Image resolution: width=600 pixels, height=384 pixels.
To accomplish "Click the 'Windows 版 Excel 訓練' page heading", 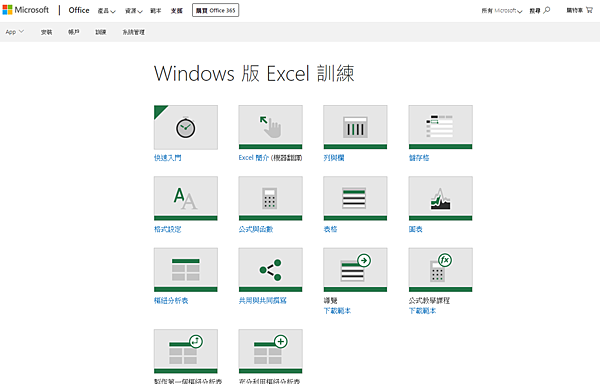I will pos(254,73).
